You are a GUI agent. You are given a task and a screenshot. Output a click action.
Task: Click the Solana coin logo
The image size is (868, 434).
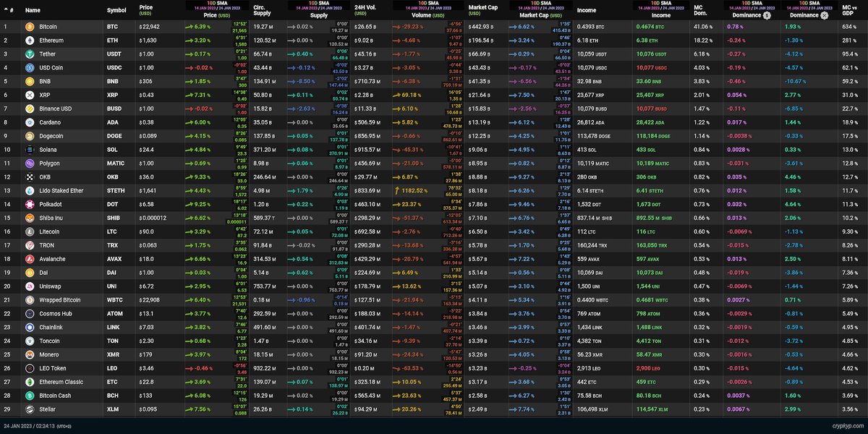point(30,149)
